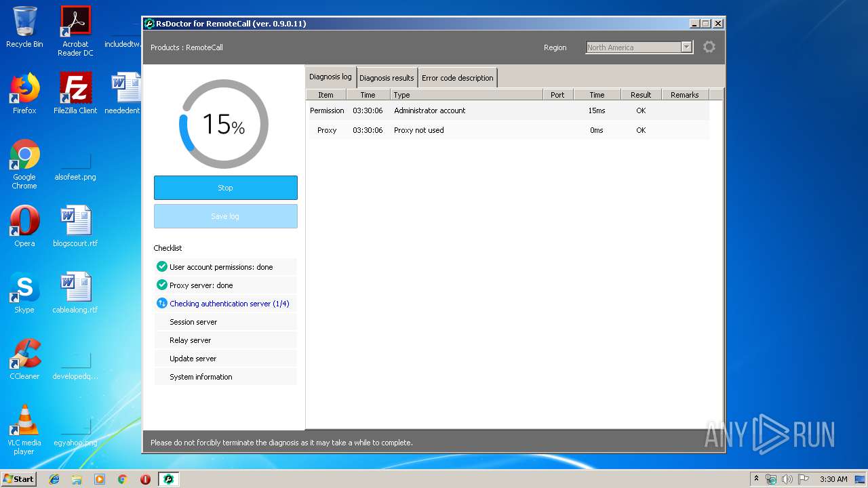Click the Port column header
This screenshot has width=868, height=488.
coord(558,95)
